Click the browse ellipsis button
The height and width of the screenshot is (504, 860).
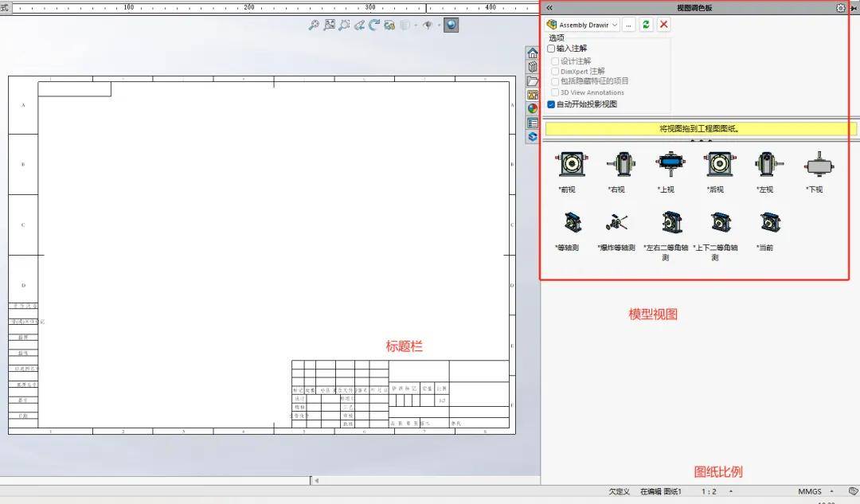628,25
